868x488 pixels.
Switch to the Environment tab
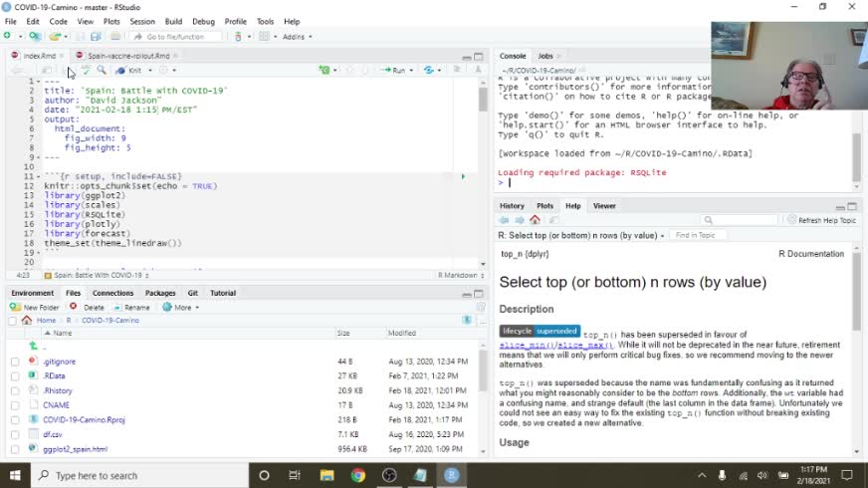click(32, 293)
